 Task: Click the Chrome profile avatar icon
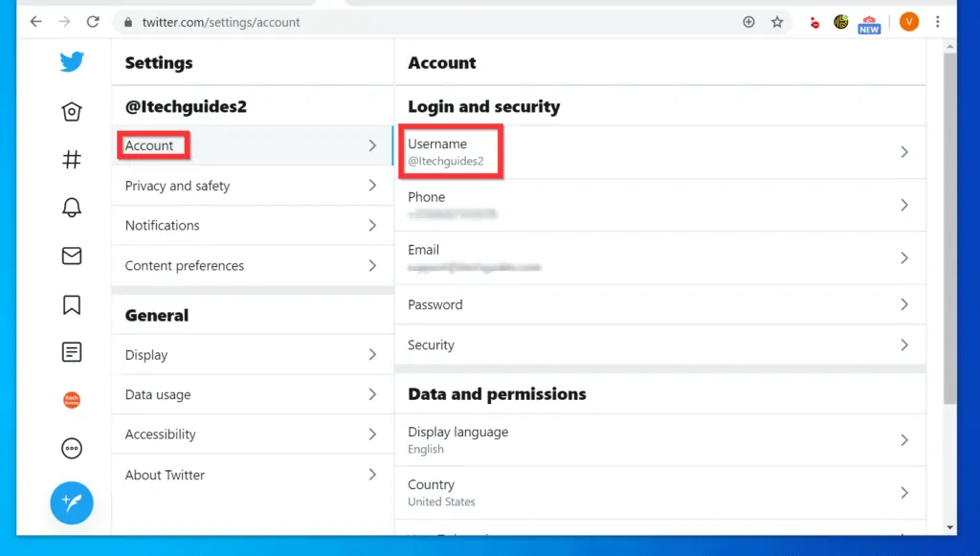908,21
